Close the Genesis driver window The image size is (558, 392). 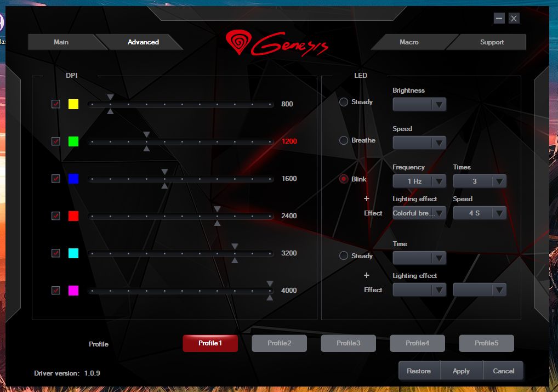[x=514, y=18]
